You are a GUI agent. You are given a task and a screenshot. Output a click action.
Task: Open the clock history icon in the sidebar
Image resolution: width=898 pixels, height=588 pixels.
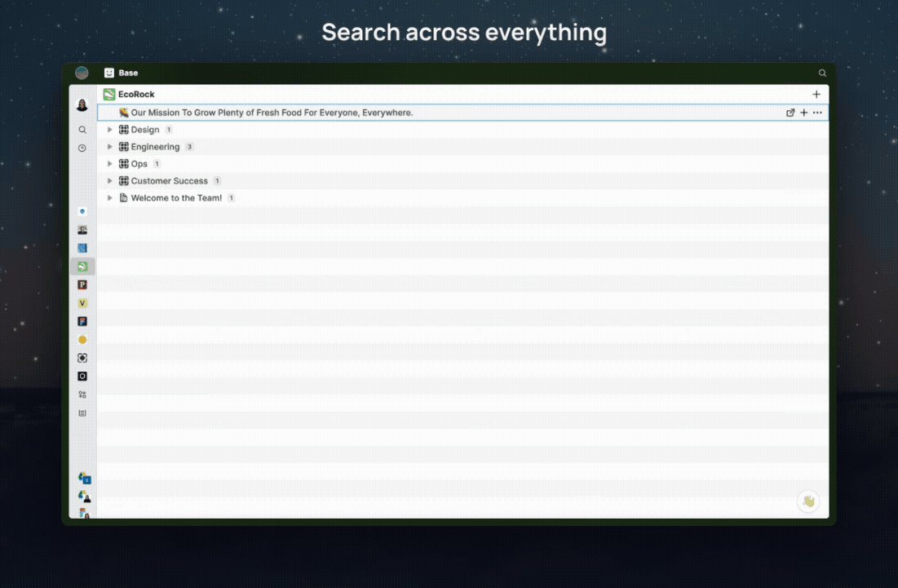tap(82, 148)
